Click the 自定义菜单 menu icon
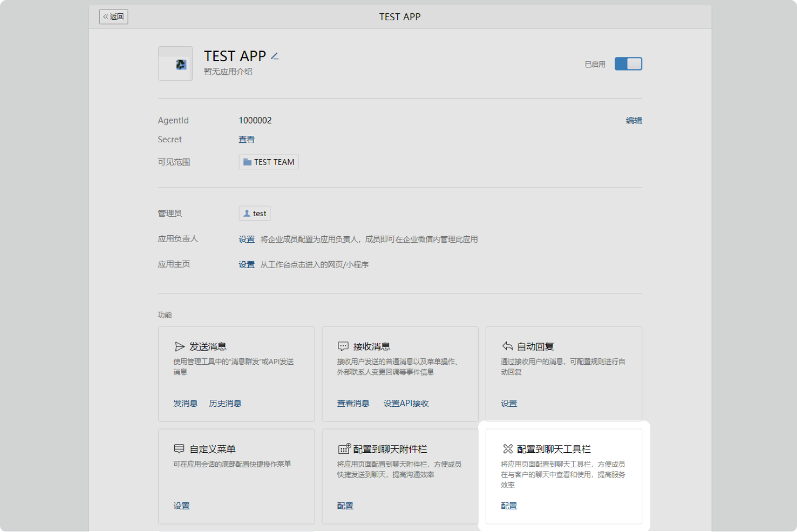Image resolution: width=797 pixels, height=532 pixels. [180, 449]
